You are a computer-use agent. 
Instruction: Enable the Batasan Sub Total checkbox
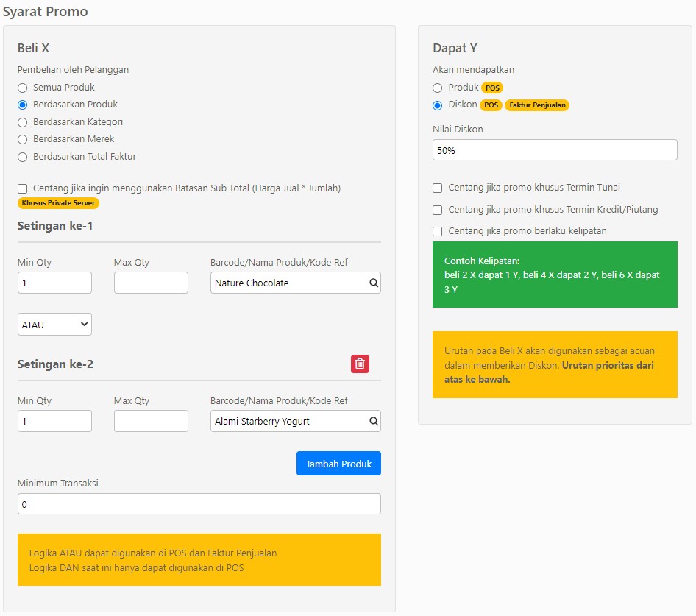point(23,188)
